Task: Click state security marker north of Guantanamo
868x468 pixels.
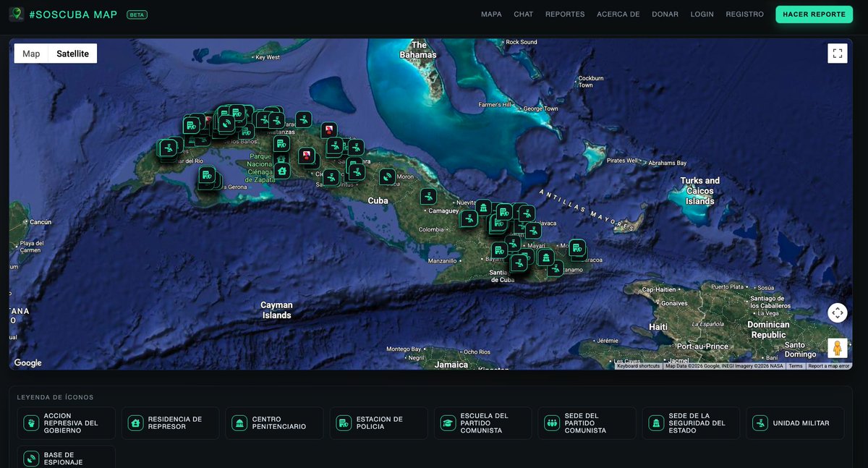Action: tap(545, 257)
